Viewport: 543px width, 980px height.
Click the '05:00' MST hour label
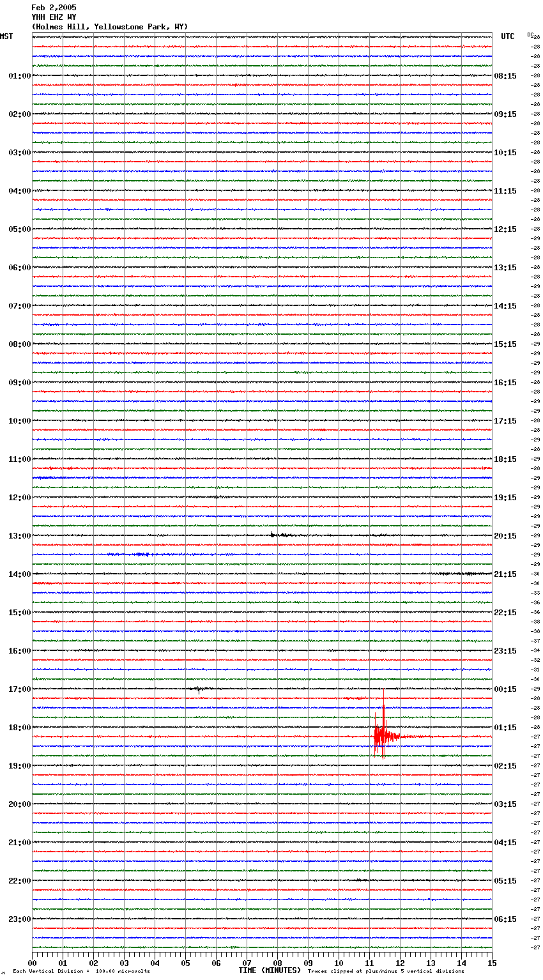pos(20,229)
